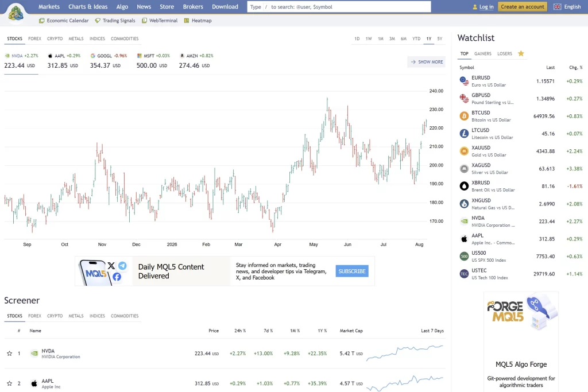Open the Markets menu
Viewport: 588px width, 392px height.
49,7
